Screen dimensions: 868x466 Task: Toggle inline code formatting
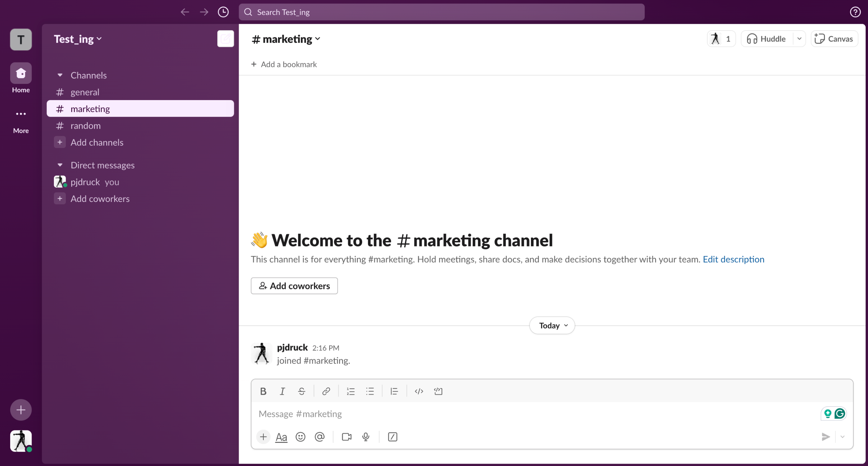[419, 391]
